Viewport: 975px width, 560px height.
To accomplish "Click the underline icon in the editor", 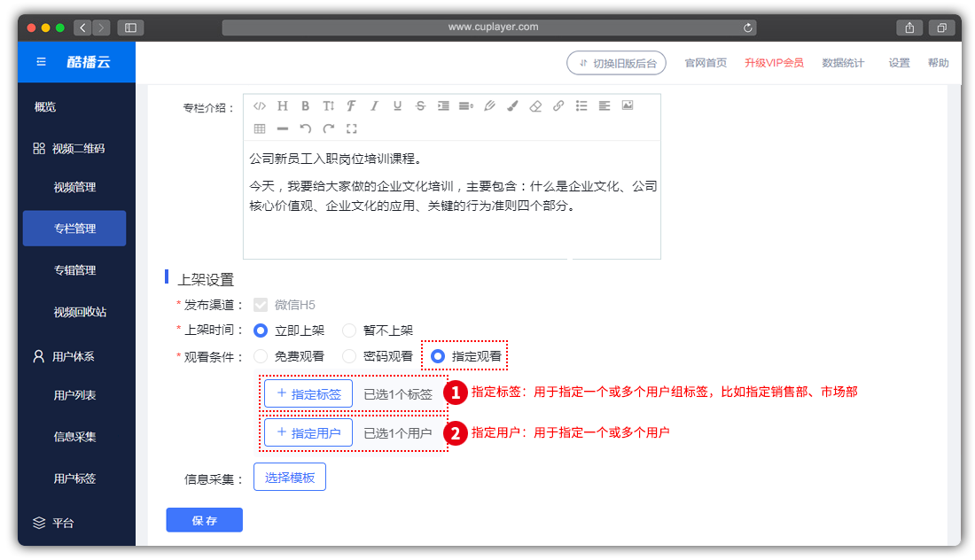I will [x=397, y=105].
